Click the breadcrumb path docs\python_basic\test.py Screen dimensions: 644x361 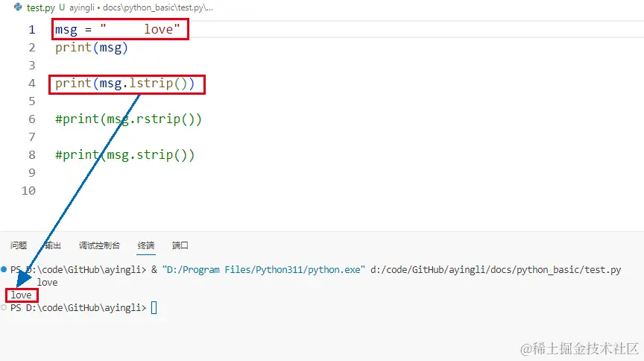tap(158, 7)
